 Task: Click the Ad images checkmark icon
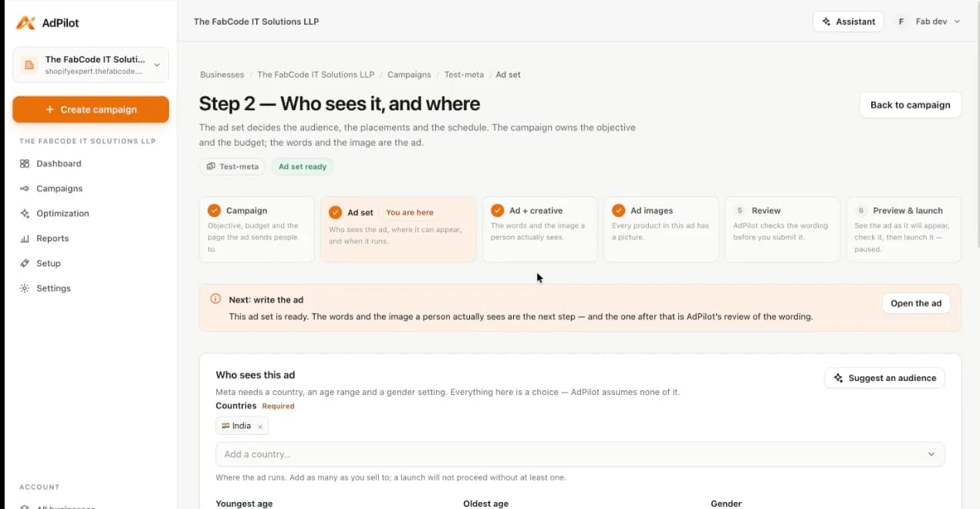618,211
